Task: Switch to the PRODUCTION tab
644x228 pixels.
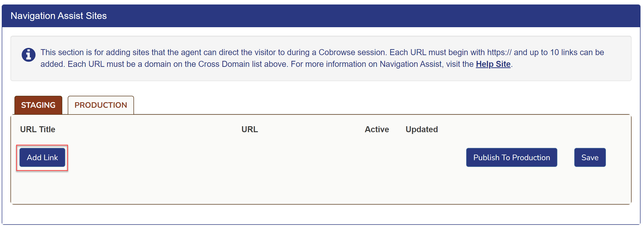Action: [x=101, y=105]
